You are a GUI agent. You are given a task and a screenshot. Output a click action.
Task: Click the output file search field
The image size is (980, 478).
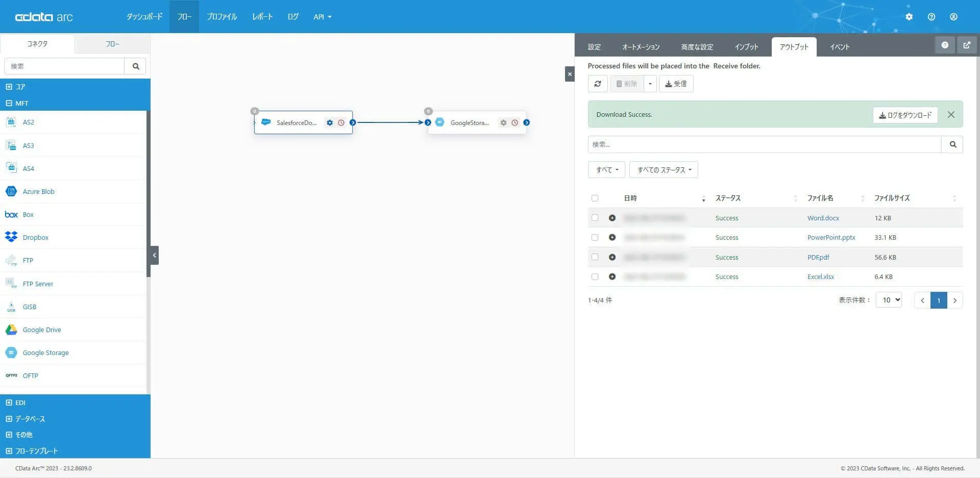[765, 144]
